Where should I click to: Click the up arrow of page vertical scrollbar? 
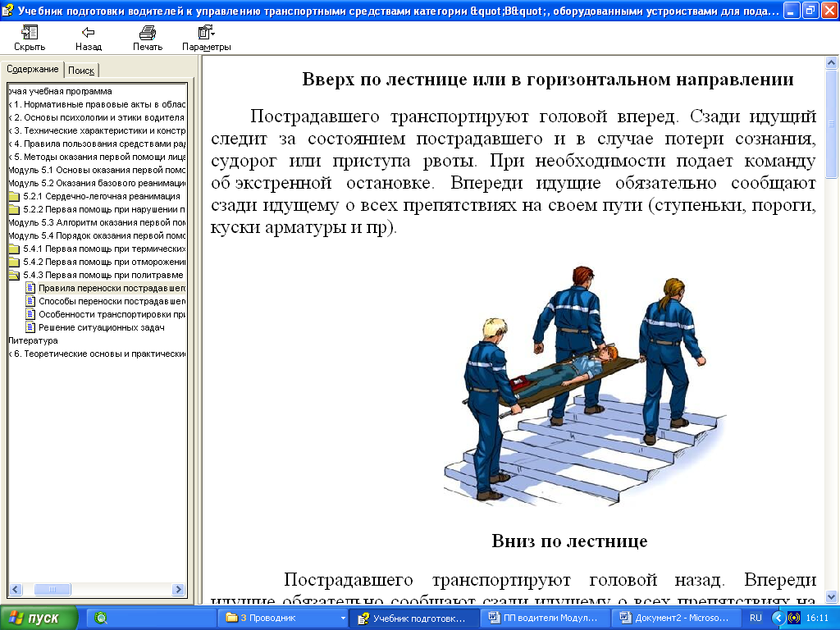click(x=832, y=62)
